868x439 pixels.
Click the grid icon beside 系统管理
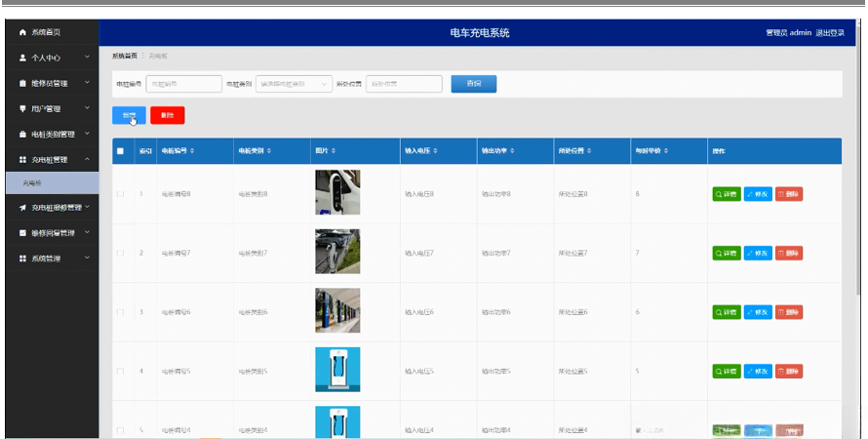[x=22, y=259]
